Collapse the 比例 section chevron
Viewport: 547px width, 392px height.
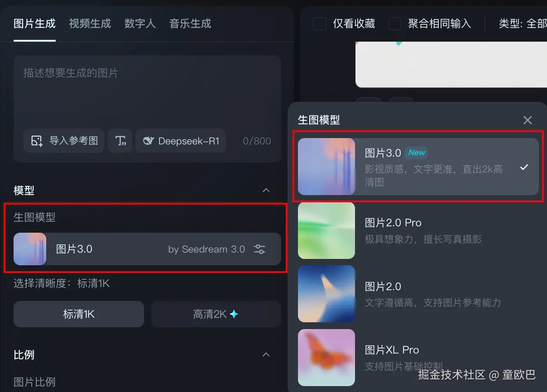(266, 354)
